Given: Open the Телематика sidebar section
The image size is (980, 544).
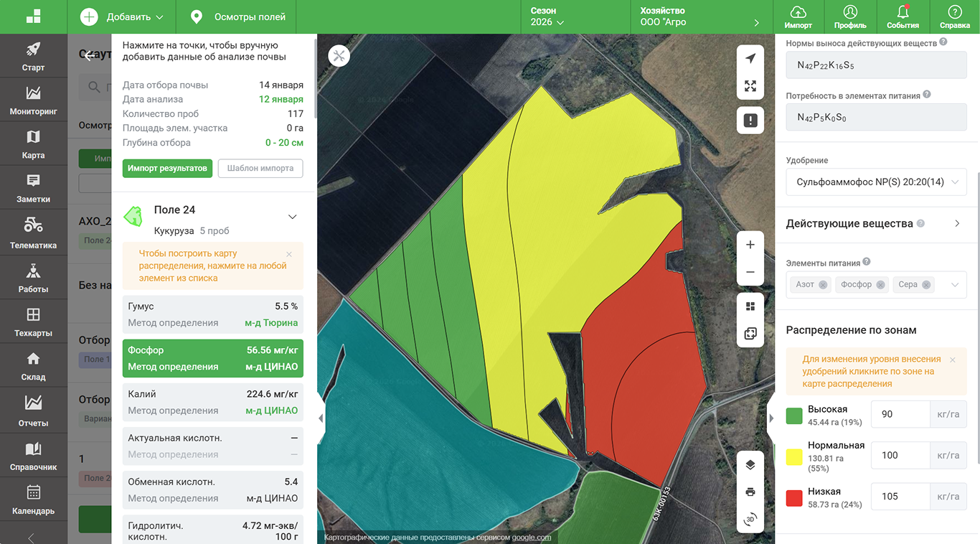Looking at the screenshot, I should pos(33,233).
